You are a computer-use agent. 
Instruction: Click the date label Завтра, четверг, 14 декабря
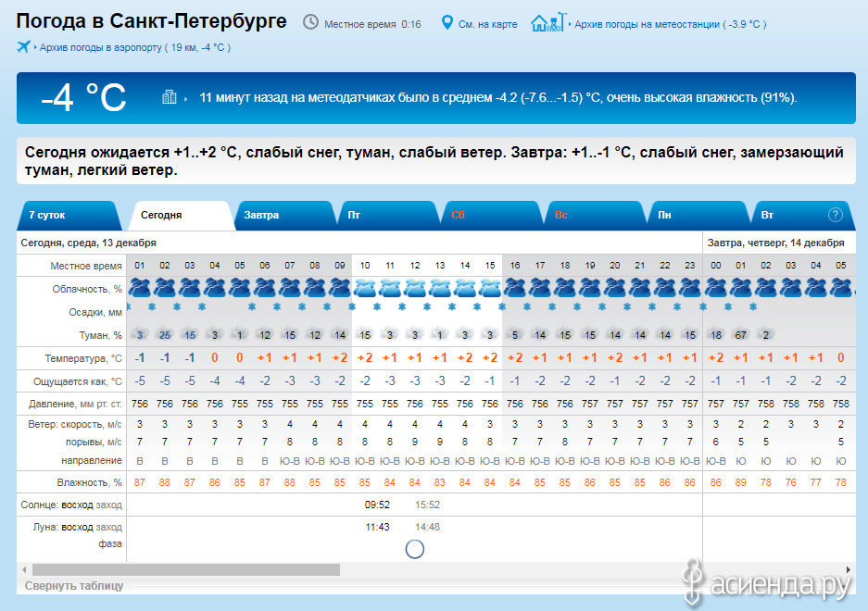[x=776, y=243]
